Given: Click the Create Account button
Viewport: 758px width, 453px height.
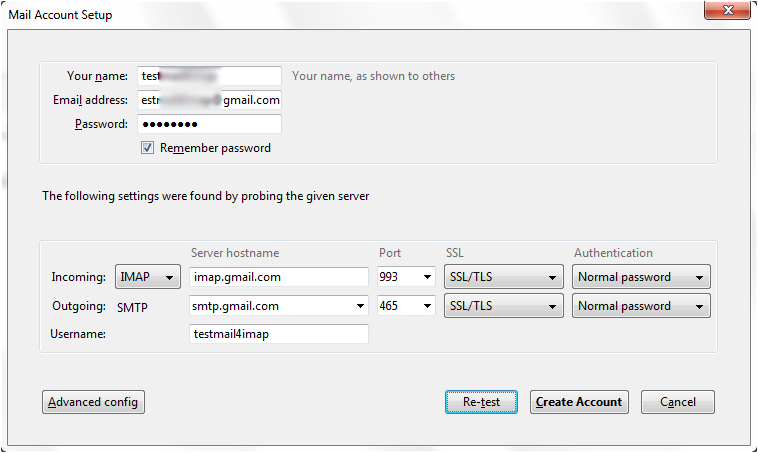Looking at the screenshot, I should (579, 402).
